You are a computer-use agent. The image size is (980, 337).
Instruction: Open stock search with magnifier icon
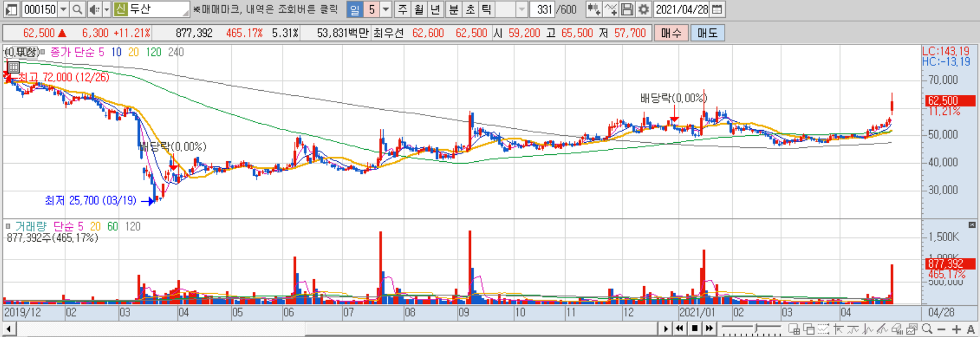coord(77,9)
